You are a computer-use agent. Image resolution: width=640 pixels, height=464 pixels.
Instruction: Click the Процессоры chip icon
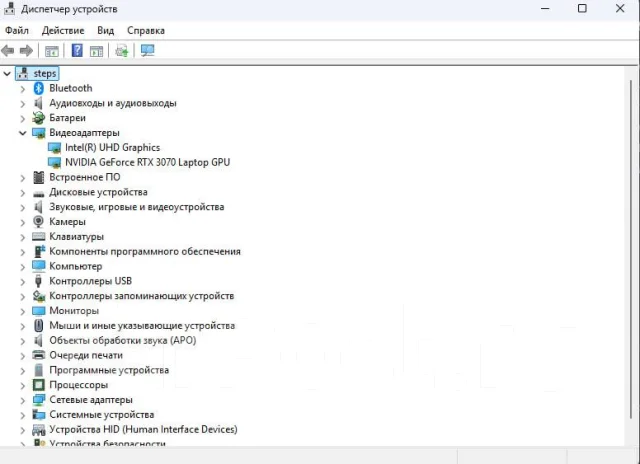(38, 385)
